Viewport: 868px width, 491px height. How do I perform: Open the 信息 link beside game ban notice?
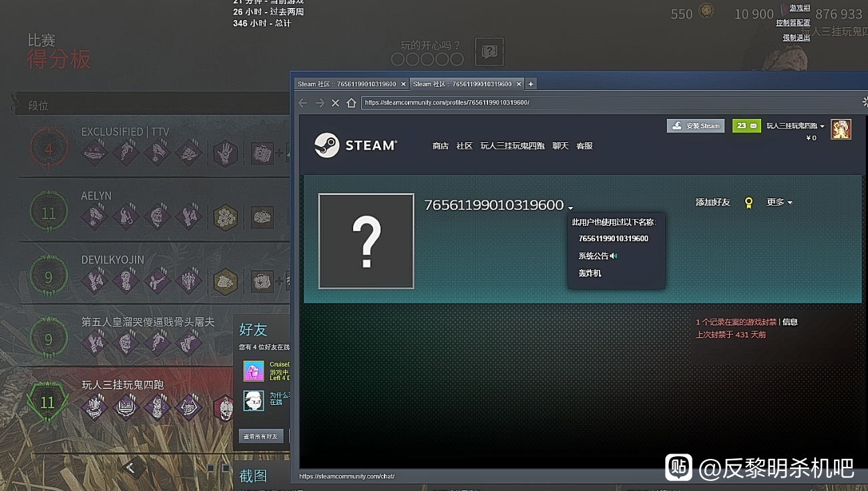click(790, 322)
